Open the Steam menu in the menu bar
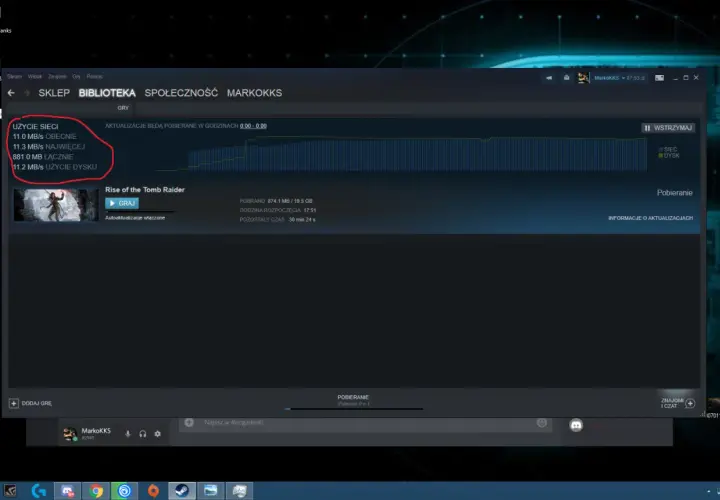The image size is (720, 500). click(x=14, y=77)
